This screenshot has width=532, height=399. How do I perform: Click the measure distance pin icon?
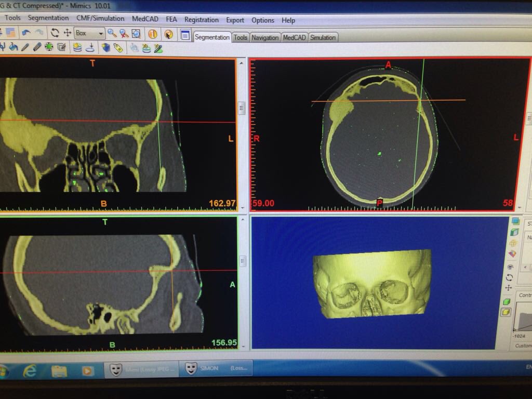pos(90,47)
